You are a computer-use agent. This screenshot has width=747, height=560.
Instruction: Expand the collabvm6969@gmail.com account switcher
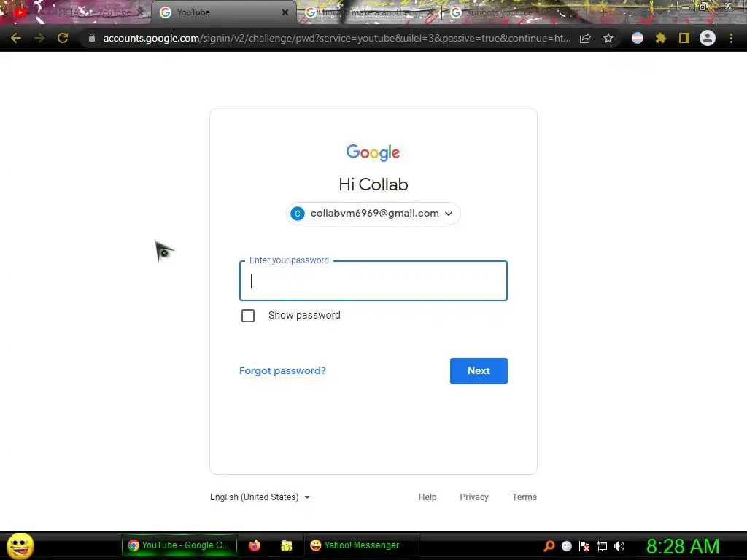click(x=373, y=214)
